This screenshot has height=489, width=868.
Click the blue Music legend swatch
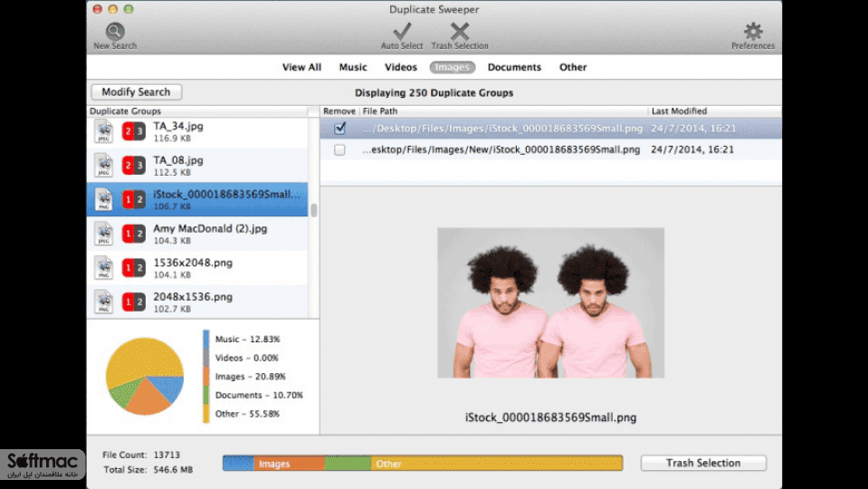[206, 339]
